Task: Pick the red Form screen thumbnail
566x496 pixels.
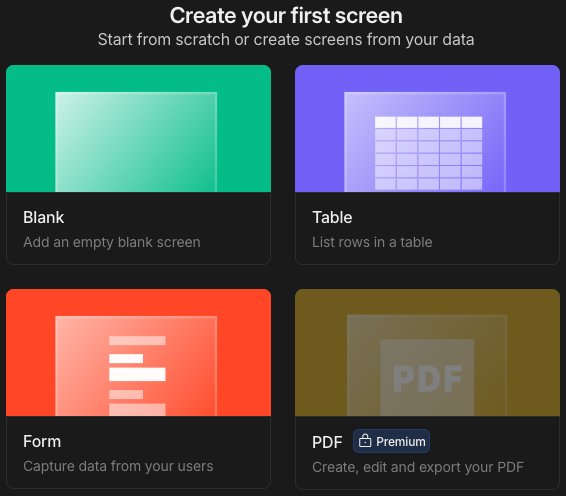Action: pos(138,352)
